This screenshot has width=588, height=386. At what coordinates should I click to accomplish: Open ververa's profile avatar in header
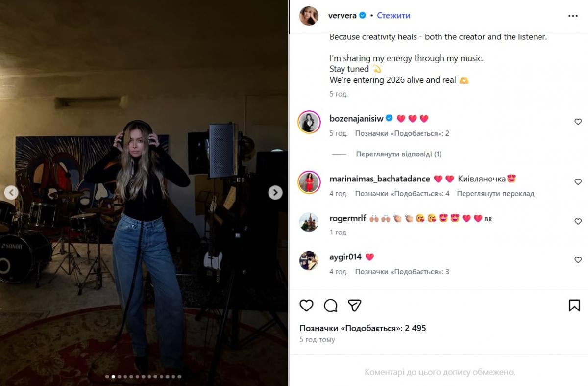pyautogui.click(x=309, y=16)
